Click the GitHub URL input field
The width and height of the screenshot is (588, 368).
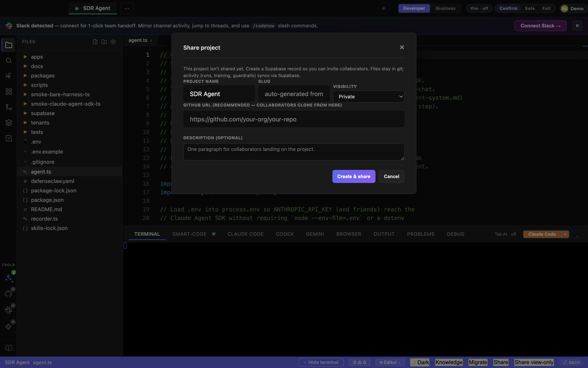294,119
